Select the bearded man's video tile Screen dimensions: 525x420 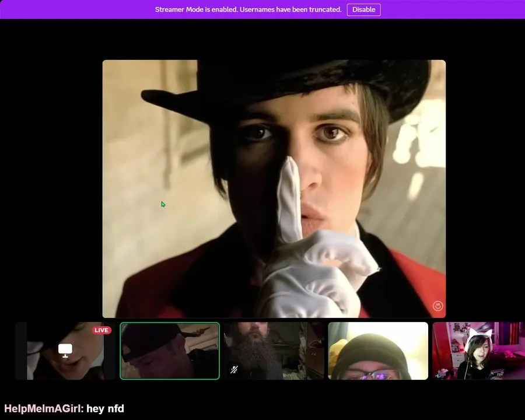click(x=274, y=351)
